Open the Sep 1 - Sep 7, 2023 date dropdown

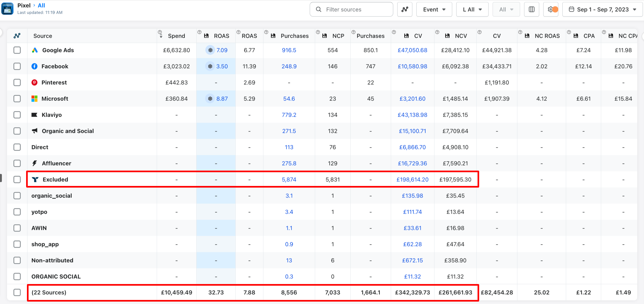pyautogui.click(x=603, y=9)
